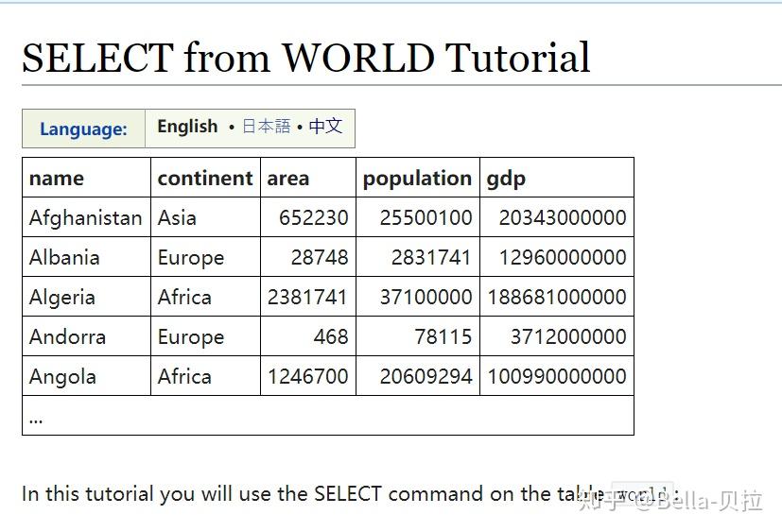Select the Andorra cell
The image size is (782, 532).
click(86, 336)
